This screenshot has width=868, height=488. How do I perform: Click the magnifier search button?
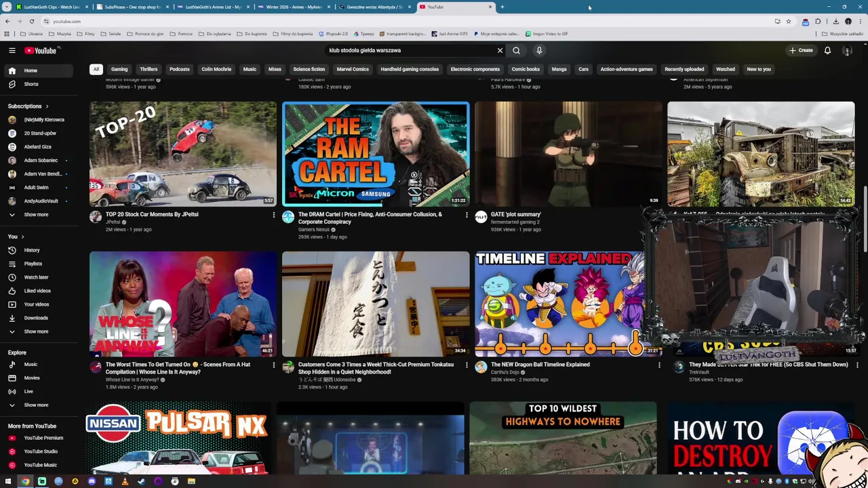[x=516, y=50]
